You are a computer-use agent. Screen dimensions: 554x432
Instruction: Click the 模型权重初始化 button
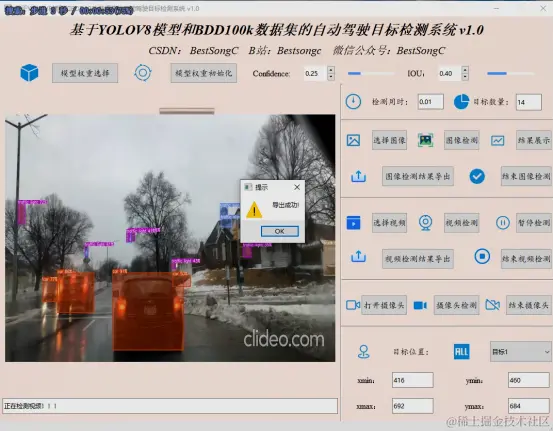pos(204,73)
